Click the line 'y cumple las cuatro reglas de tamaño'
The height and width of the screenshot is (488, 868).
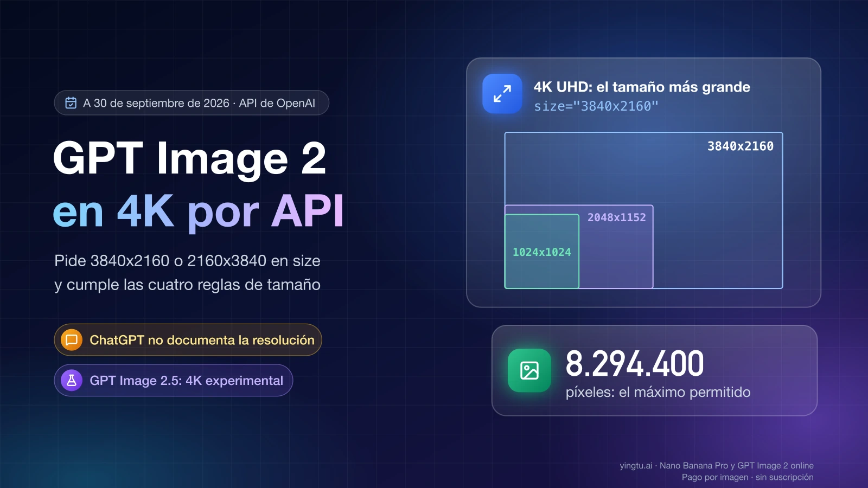pyautogui.click(x=187, y=285)
